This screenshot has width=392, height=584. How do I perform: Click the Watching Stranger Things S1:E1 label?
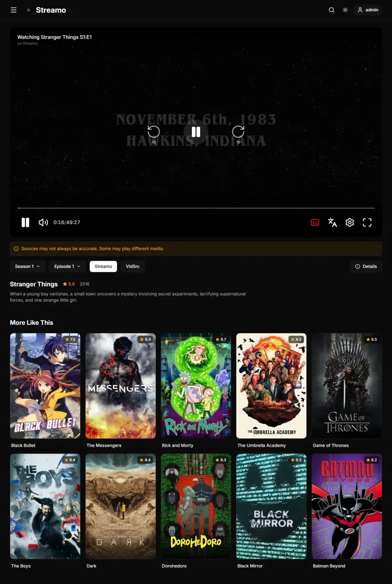(x=55, y=37)
